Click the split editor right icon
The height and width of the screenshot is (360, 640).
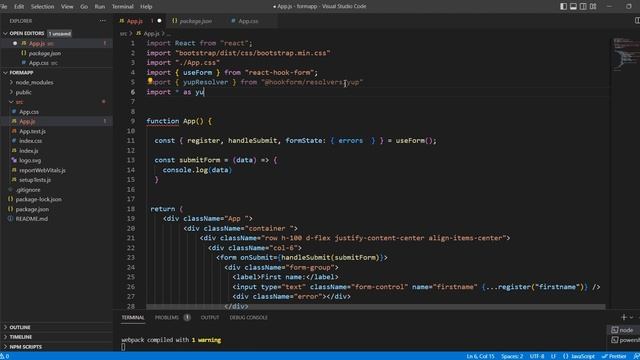pos(637,20)
